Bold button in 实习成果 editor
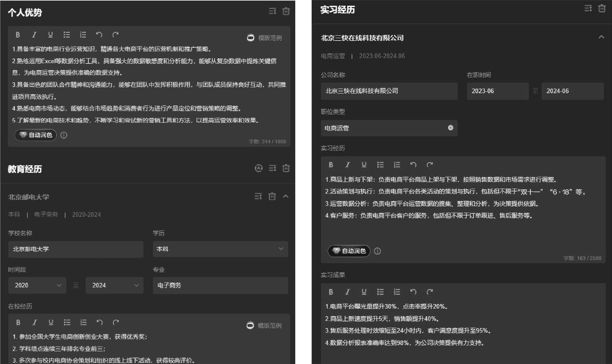The width and height of the screenshot is (612, 364). (331, 292)
